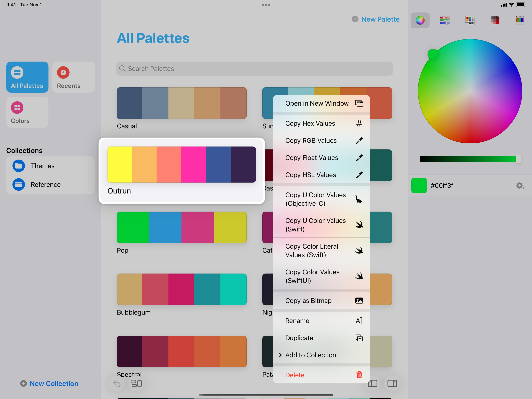Tap the undo arrow button
Screen dimensions: 532x399
[117, 383]
